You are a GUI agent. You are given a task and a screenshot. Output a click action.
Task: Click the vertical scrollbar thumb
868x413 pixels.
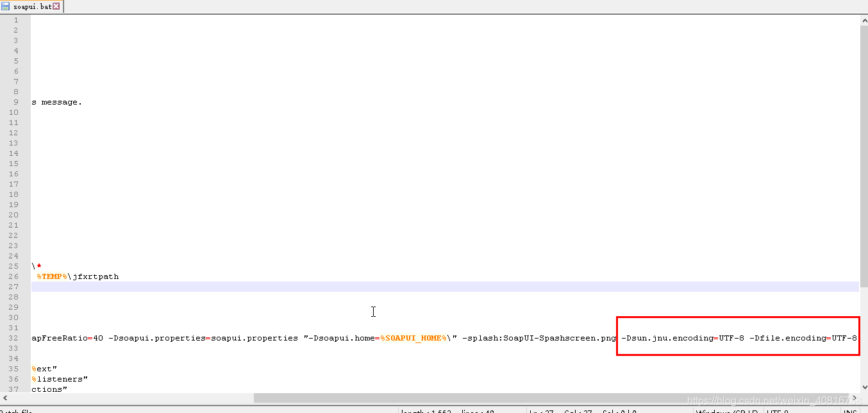pyautogui.click(x=864, y=156)
